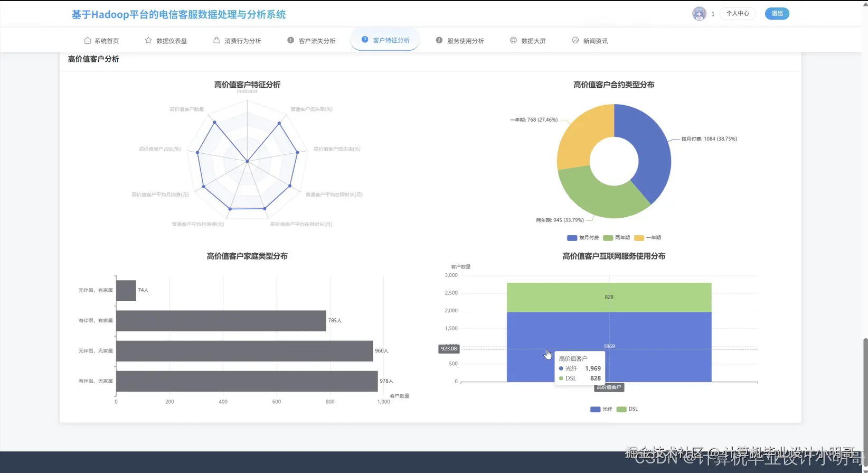Click the system title heading link
The width and height of the screenshot is (868, 473).
pos(178,15)
